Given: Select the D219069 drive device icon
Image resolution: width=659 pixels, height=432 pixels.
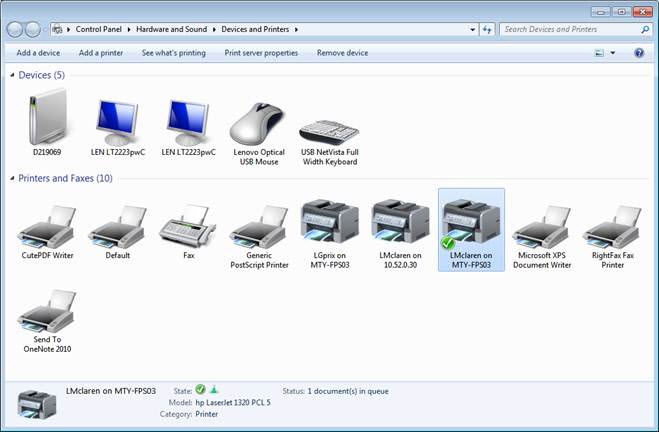Looking at the screenshot, I should click(x=46, y=120).
